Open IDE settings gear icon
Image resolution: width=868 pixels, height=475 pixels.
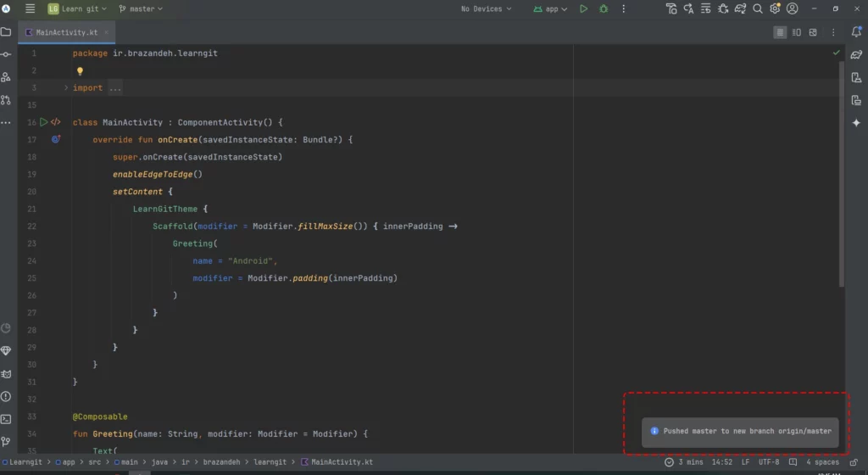point(775,8)
